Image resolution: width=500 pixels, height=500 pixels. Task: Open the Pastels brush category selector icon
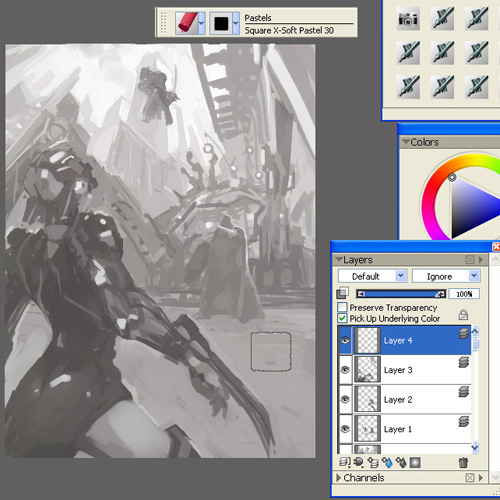(187, 23)
